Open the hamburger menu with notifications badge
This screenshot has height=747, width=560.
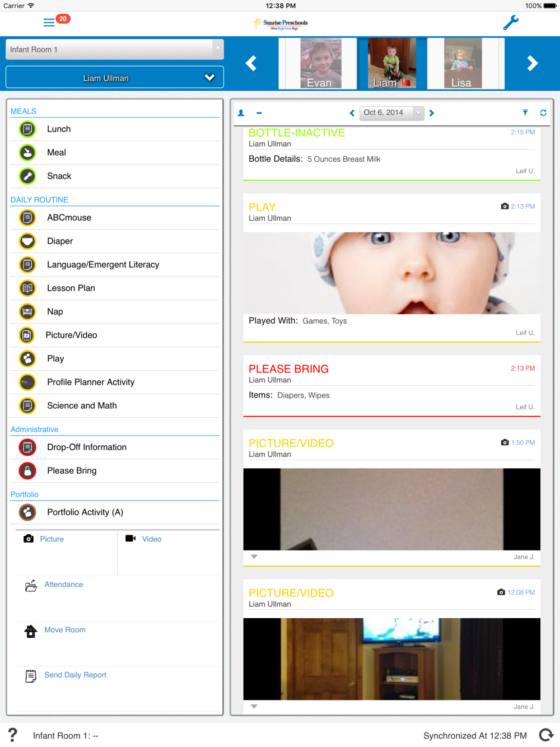pos(50,22)
